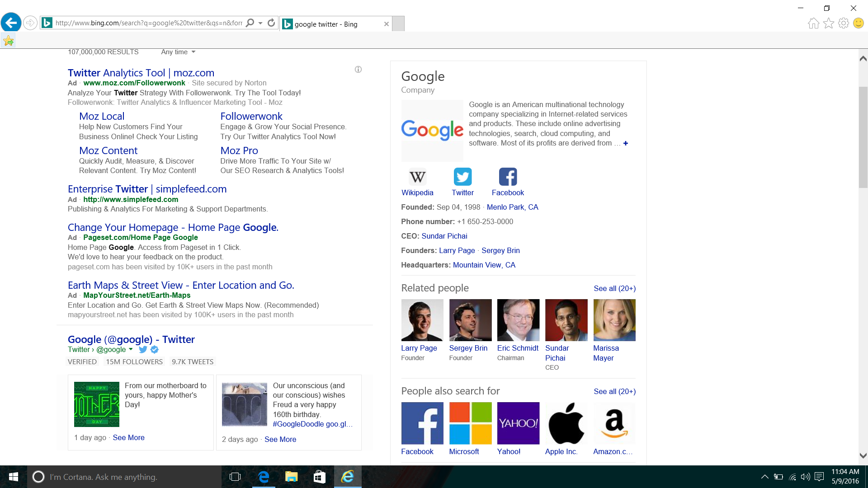Click the volume speaker tray icon

click(x=805, y=477)
